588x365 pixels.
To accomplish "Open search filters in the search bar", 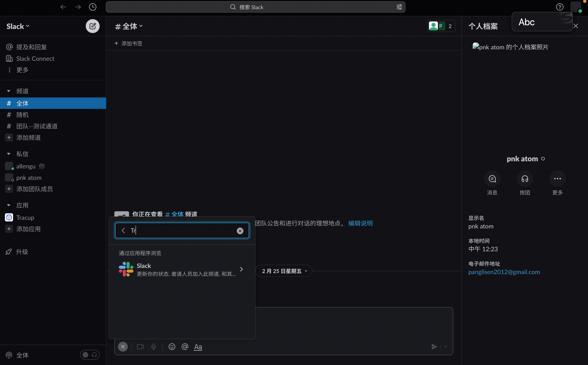I will click(399, 7).
